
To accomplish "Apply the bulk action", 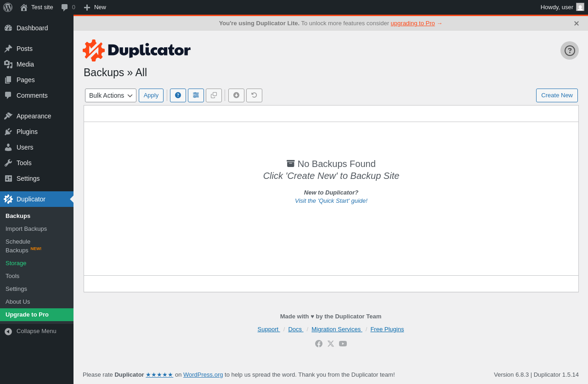I will pos(151,95).
